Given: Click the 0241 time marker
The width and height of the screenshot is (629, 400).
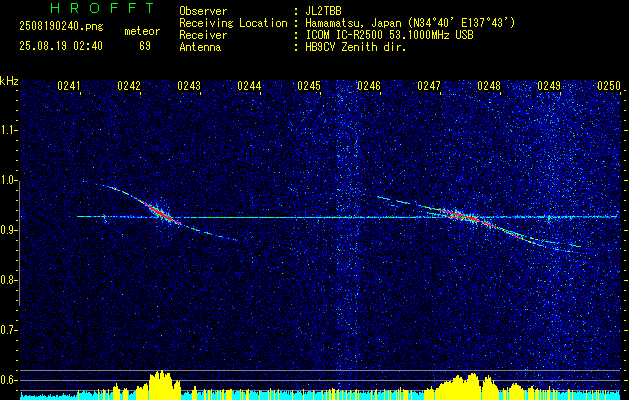Looking at the screenshot, I should pos(69,86).
